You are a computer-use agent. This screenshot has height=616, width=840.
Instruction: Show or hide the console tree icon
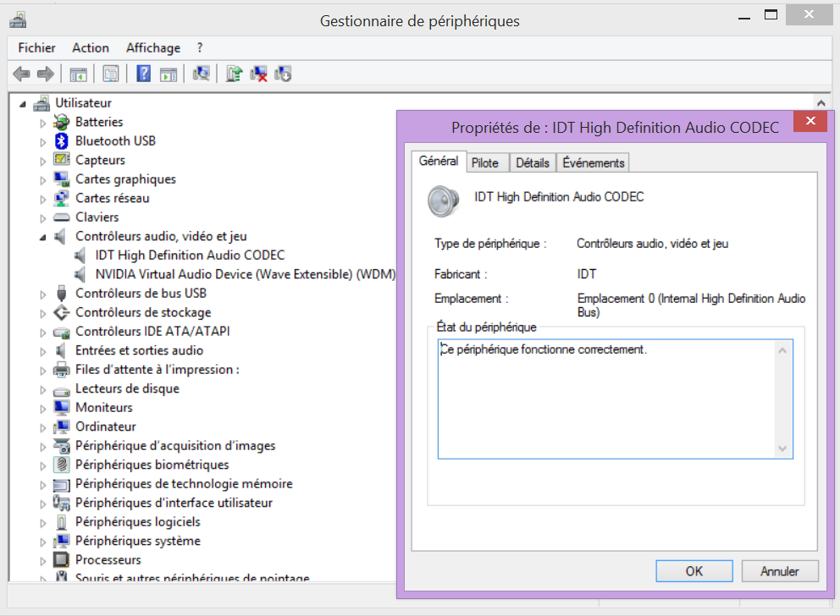[x=78, y=74]
